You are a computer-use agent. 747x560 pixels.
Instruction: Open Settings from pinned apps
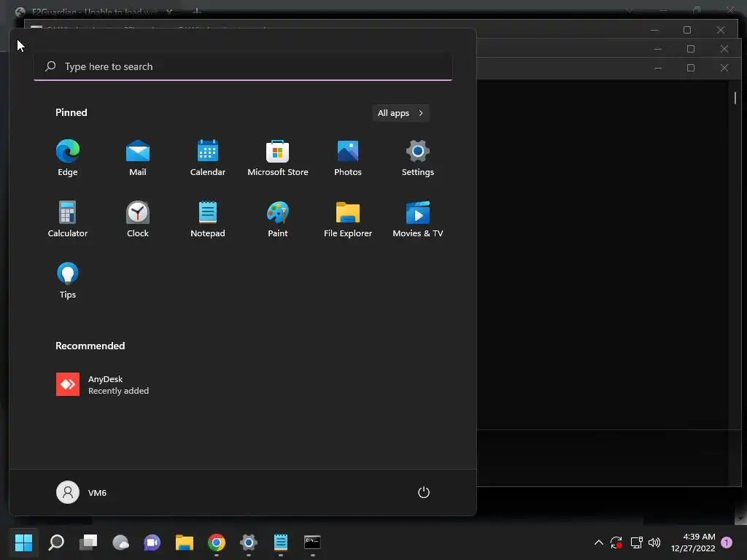point(418,157)
